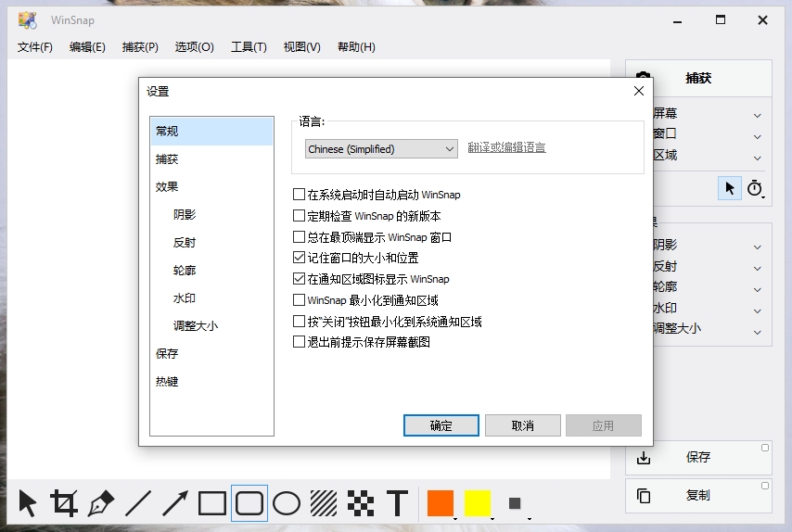
Task: Select 常规 in settings category list
Action: tap(211, 132)
